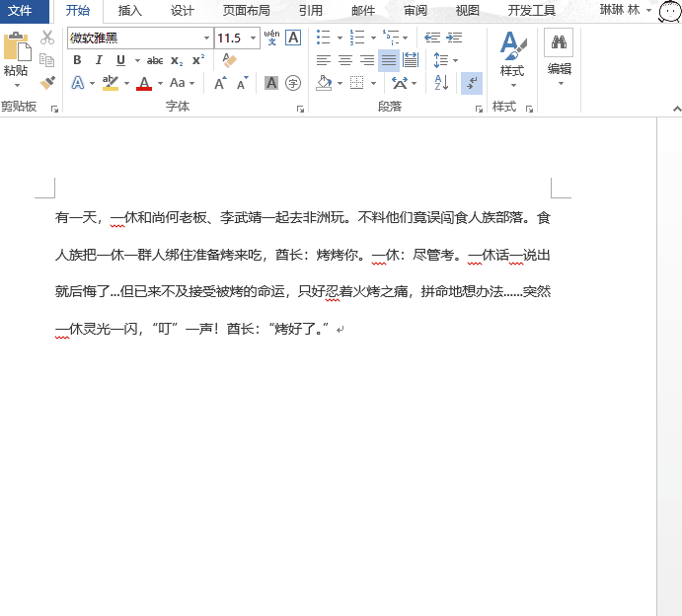Viewport: 682px width, 616px height.
Task: Open Asian Layout icon
Action: point(400,83)
